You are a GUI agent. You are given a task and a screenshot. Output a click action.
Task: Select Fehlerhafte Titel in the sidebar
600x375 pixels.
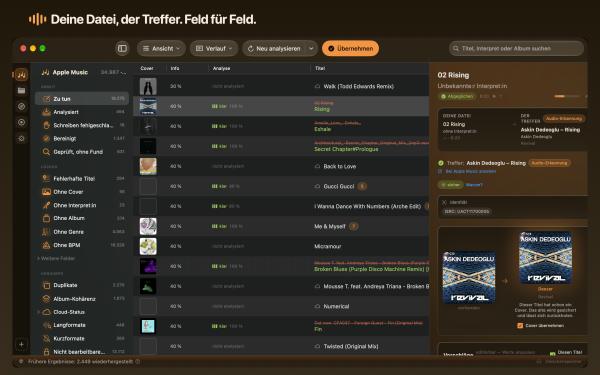pos(82,179)
